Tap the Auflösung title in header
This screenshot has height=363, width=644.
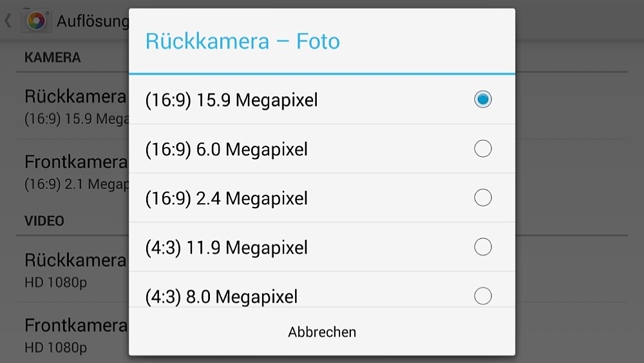93,21
